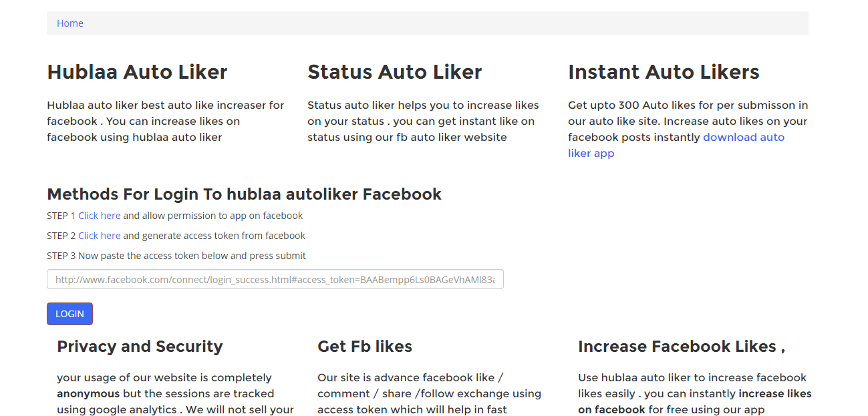Click the bold word anonymous
The height and width of the screenshot is (416, 868).
click(88, 394)
